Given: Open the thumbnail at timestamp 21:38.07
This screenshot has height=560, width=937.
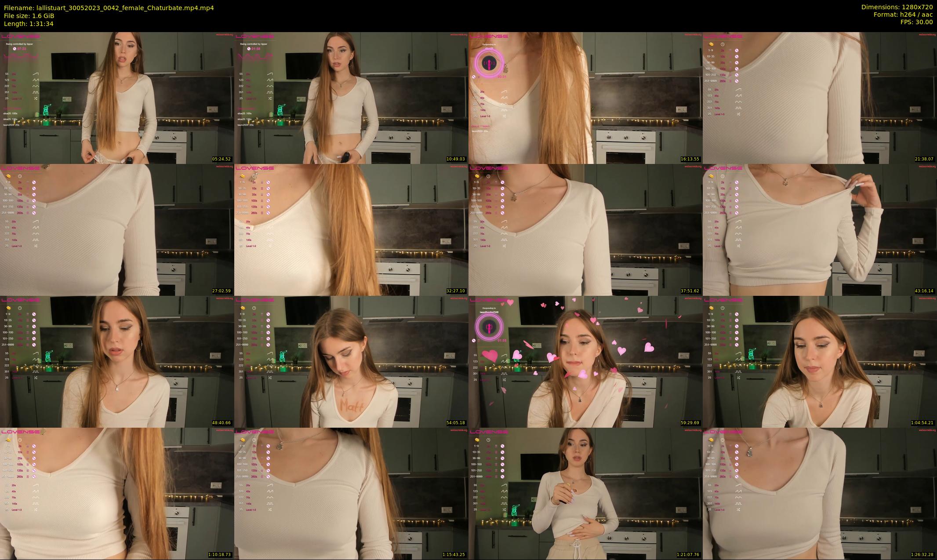Looking at the screenshot, I should (x=820, y=98).
